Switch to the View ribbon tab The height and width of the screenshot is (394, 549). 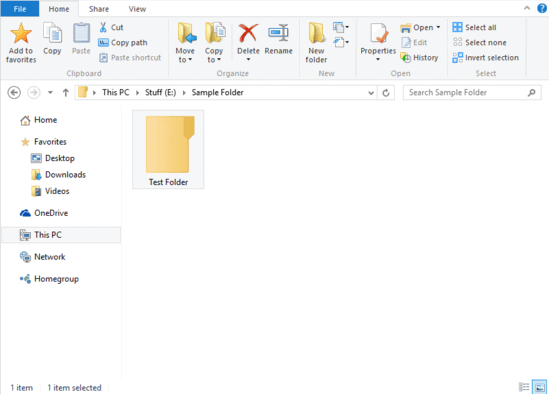(137, 9)
